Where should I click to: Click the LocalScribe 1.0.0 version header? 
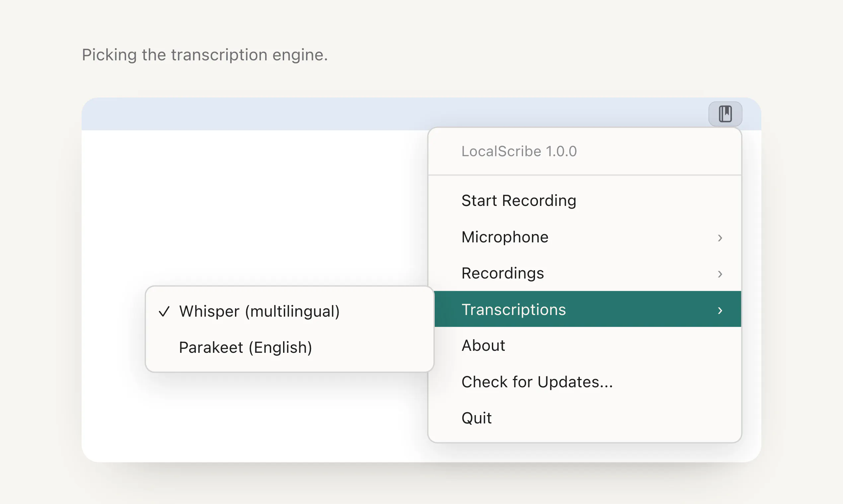pos(519,151)
